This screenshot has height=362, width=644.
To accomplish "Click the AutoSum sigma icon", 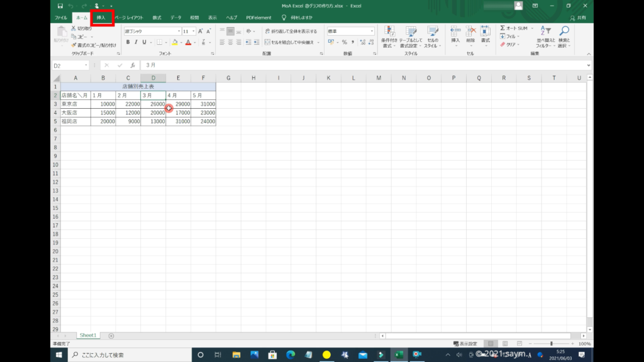I will [x=503, y=28].
